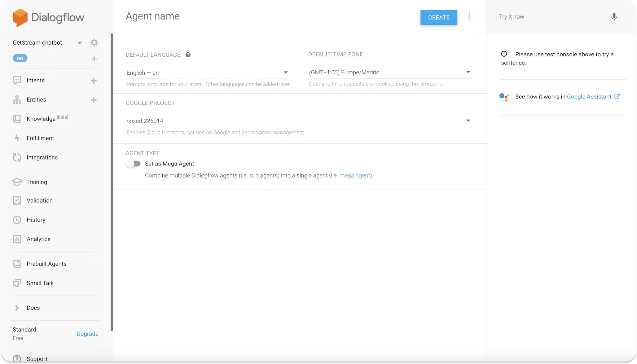Click the CREATE button
This screenshot has height=364, width=637.
pyautogui.click(x=438, y=17)
